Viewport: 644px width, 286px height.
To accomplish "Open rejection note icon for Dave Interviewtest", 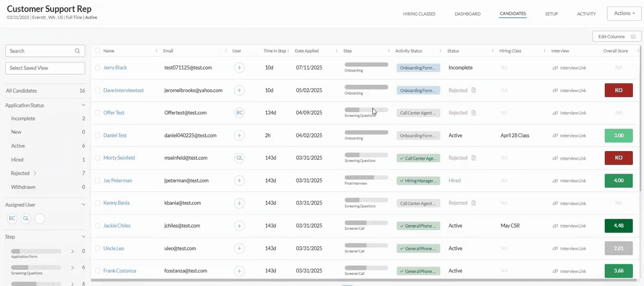I will point(473,90).
